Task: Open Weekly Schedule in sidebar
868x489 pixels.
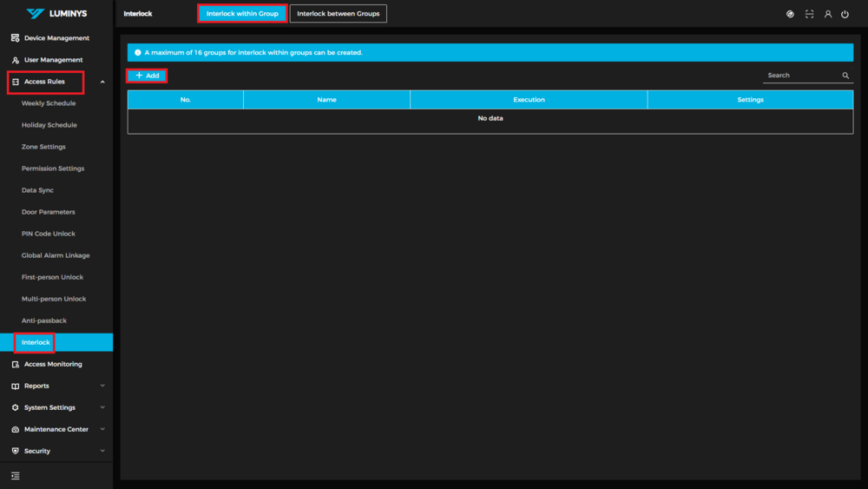Action: pyautogui.click(x=49, y=103)
